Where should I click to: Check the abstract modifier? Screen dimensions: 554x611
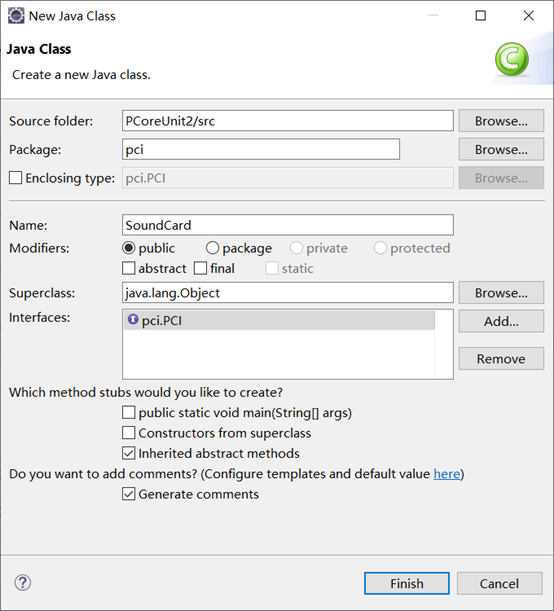tap(129, 268)
